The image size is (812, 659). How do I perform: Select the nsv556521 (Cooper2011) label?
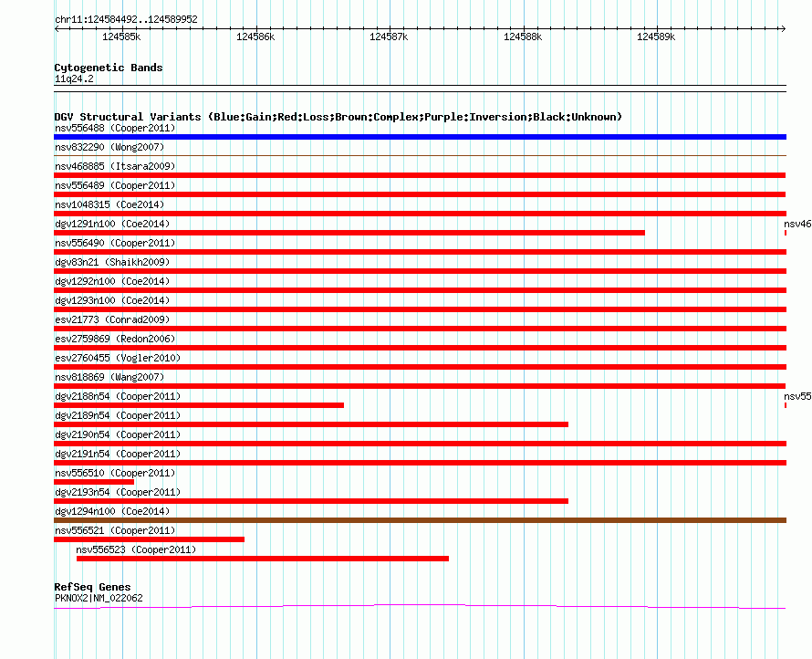point(115,530)
